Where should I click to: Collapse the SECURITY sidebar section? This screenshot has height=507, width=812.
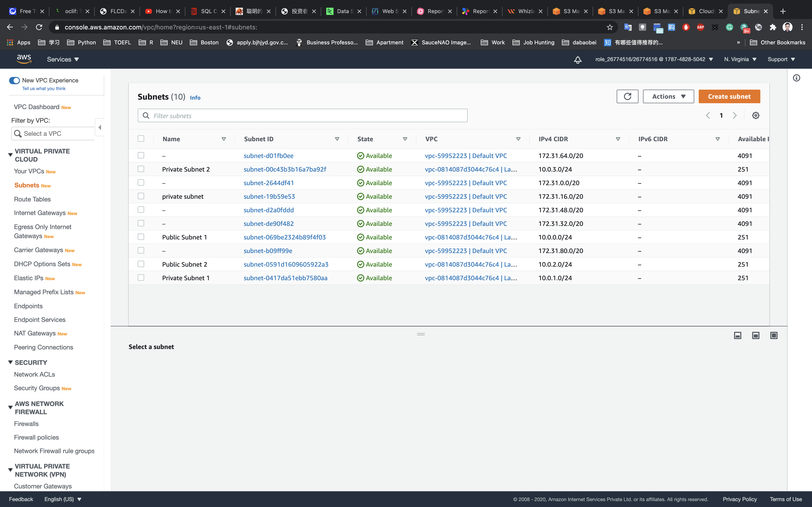(10, 362)
